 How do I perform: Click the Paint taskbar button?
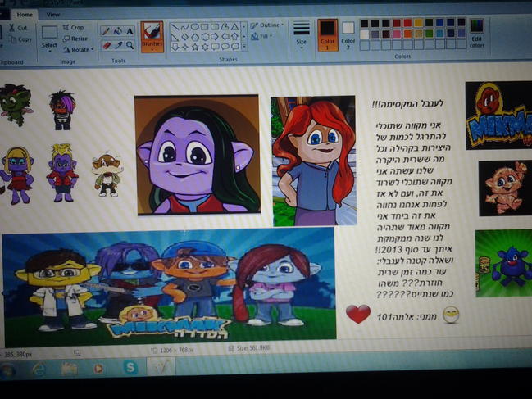click(x=161, y=367)
